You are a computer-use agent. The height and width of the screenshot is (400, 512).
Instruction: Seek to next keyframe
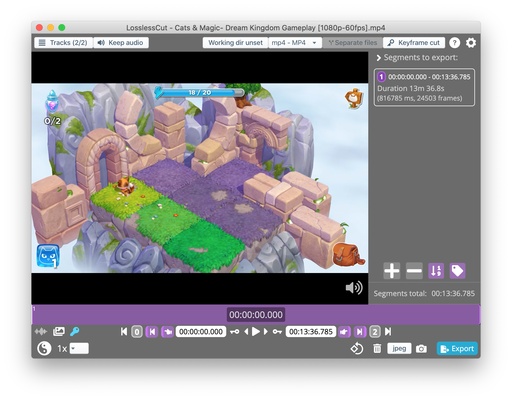[277, 332]
